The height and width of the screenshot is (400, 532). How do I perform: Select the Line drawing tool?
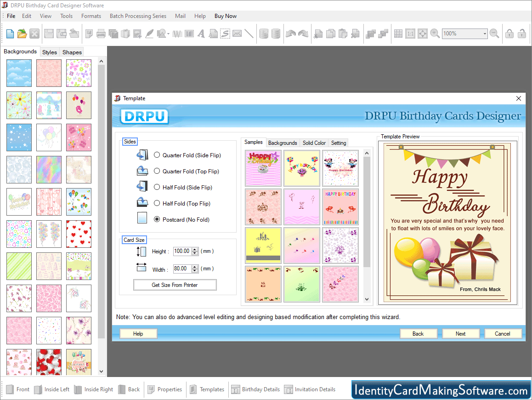(x=249, y=34)
